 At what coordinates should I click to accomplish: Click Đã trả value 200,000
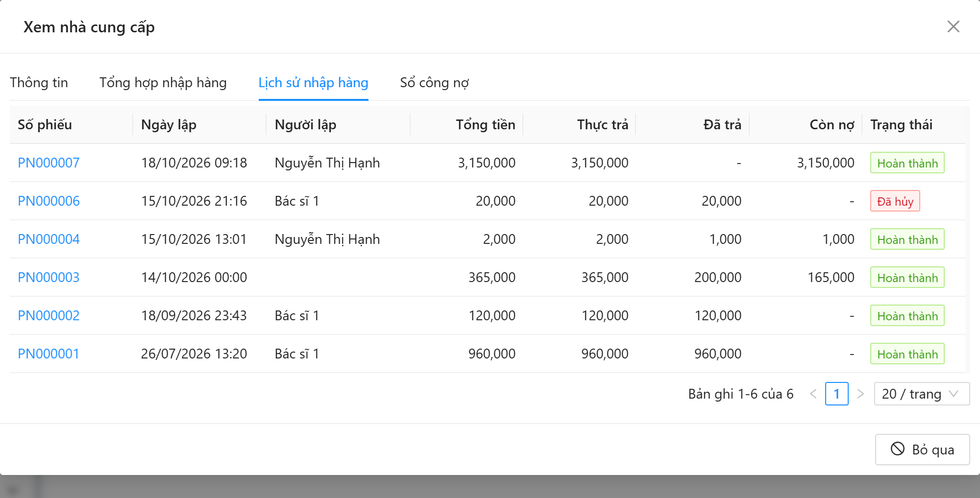(718, 277)
